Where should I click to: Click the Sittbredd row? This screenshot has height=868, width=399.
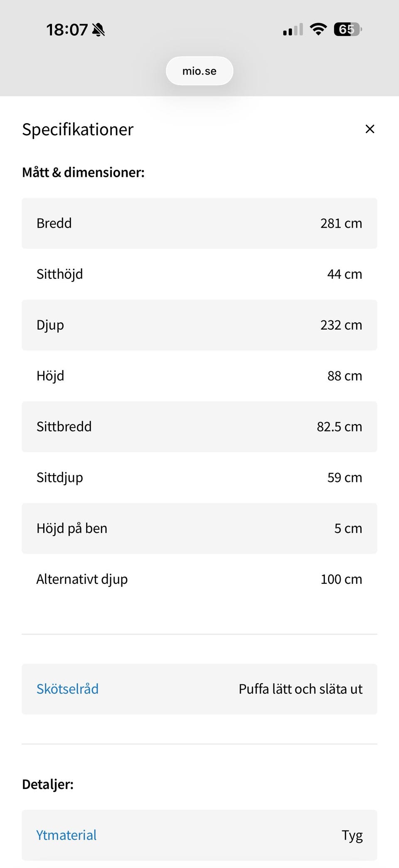tap(199, 427)
